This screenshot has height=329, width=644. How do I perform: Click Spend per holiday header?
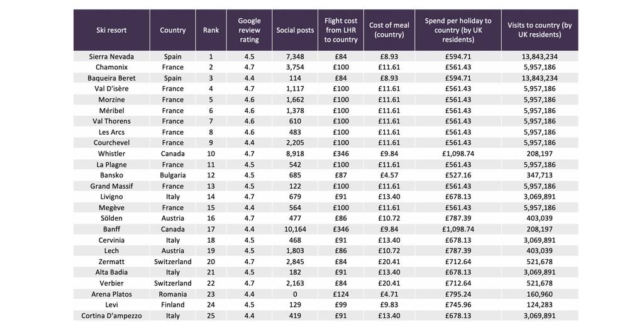click(458, 30)
